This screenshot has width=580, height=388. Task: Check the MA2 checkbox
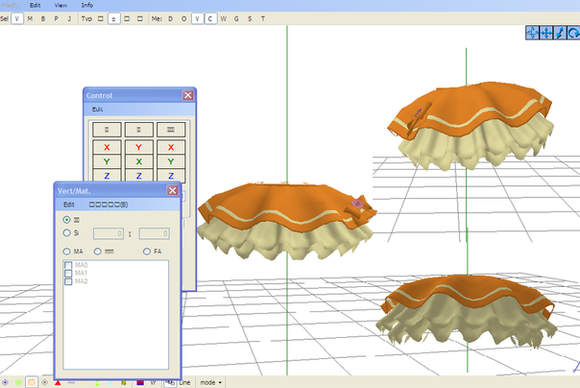click(68, 281)
